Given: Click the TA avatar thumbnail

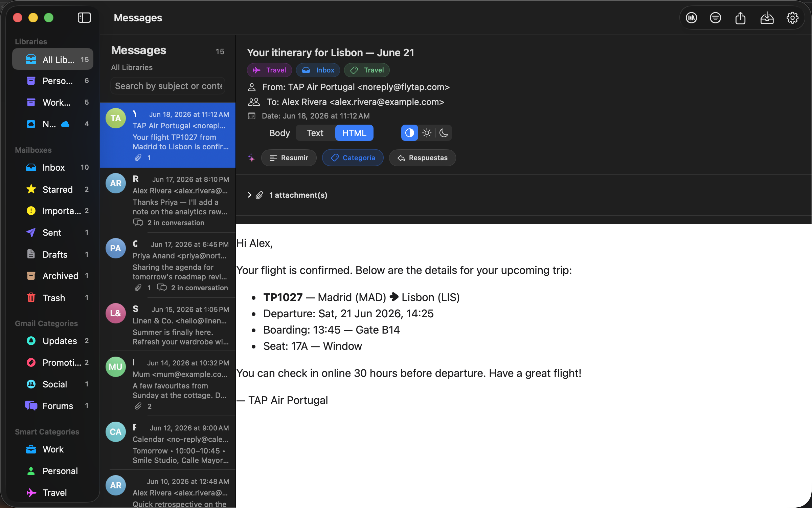Looking at the screenshot, I should 116,118.
